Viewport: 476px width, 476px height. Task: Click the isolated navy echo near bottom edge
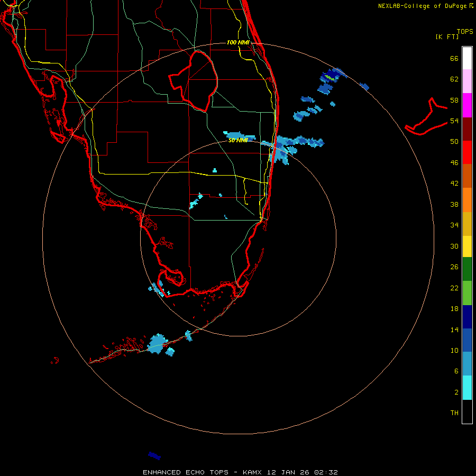(154, 456)
